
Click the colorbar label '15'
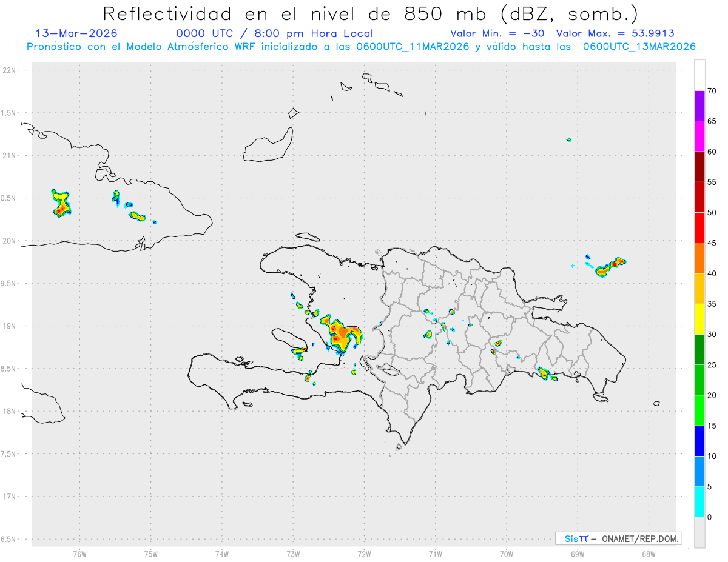pyautogui.click(x=712, y=426)
